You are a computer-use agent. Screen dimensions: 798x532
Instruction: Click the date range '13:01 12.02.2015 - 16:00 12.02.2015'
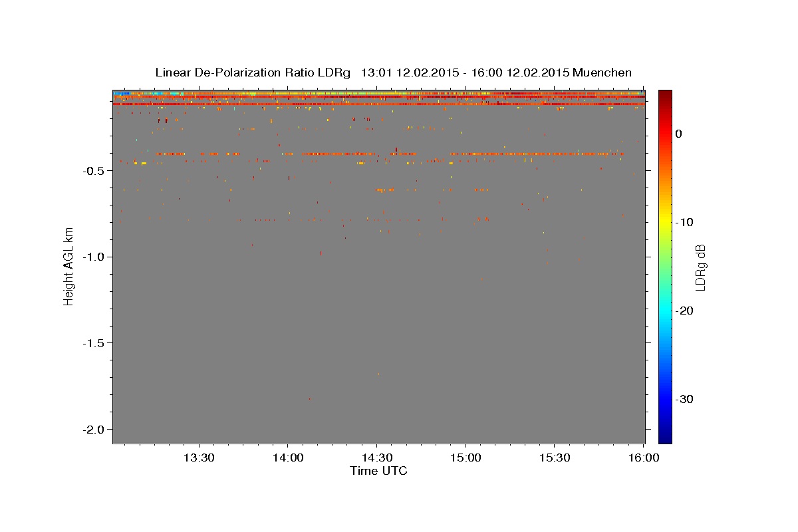point(464,72)
